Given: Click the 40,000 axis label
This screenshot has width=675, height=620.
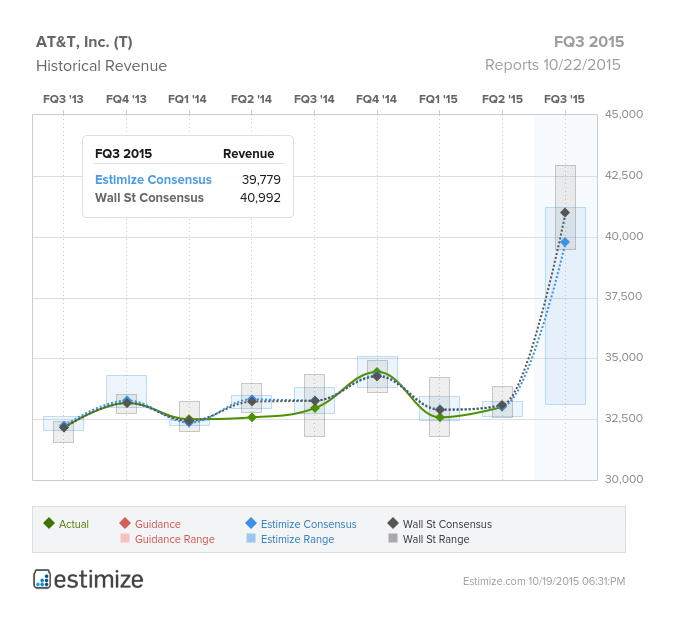Looking at the screenshot, I should [624, 236].
